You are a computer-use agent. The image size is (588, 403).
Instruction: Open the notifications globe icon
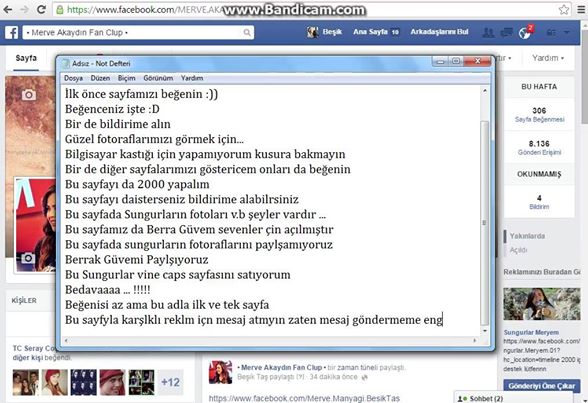point(525,33)
